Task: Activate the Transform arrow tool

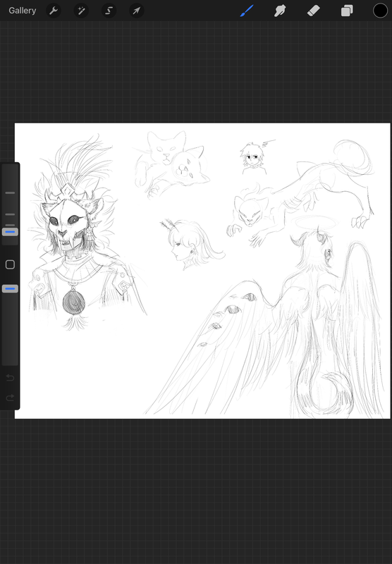Action: pos(137,11)
